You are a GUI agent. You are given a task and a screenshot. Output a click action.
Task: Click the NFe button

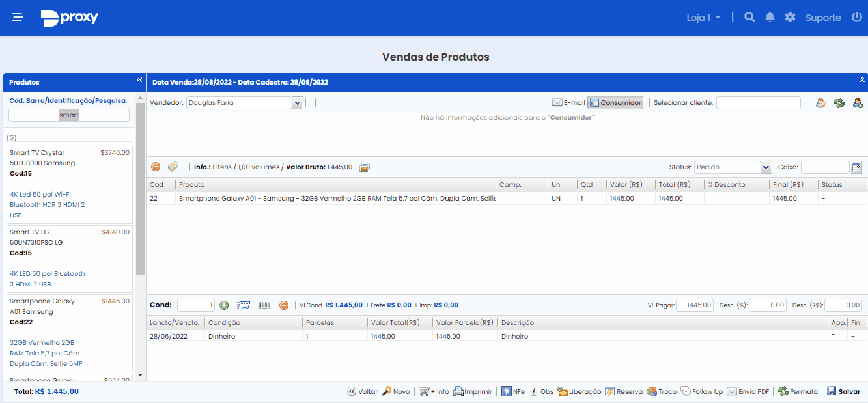pyautogui.click(x=513, y=391)
